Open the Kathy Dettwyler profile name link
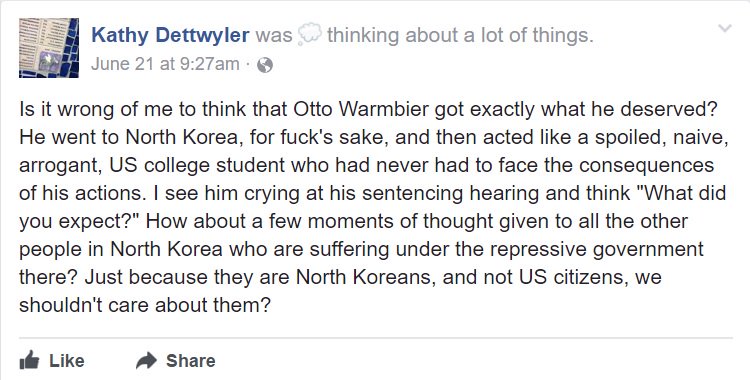This screenshot has width=750, height=380. 170,35
